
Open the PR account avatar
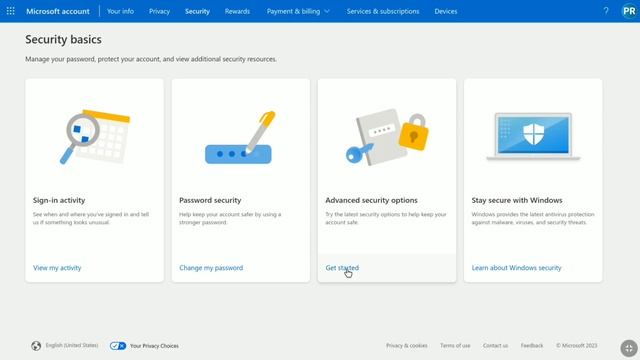[x=629, y=11]
